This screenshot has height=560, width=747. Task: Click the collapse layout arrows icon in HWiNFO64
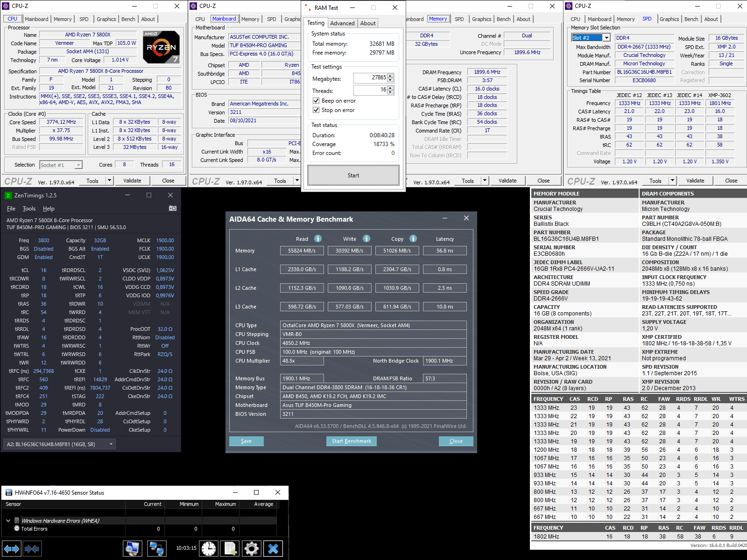[x=32, y=549]
